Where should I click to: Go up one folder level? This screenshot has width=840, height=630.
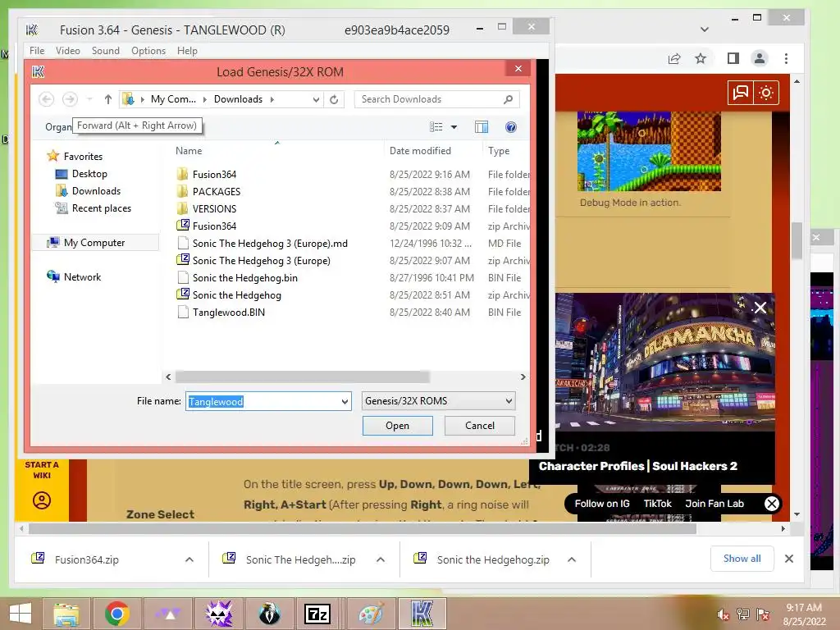pos(108,99)
